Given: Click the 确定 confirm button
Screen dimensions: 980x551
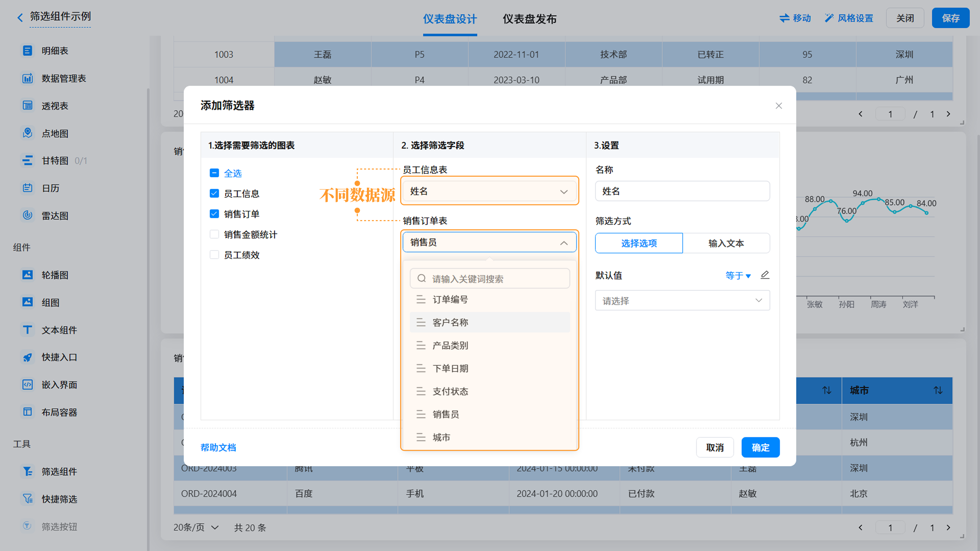Looking at the screenshot, I should click(x=760, y=447).
